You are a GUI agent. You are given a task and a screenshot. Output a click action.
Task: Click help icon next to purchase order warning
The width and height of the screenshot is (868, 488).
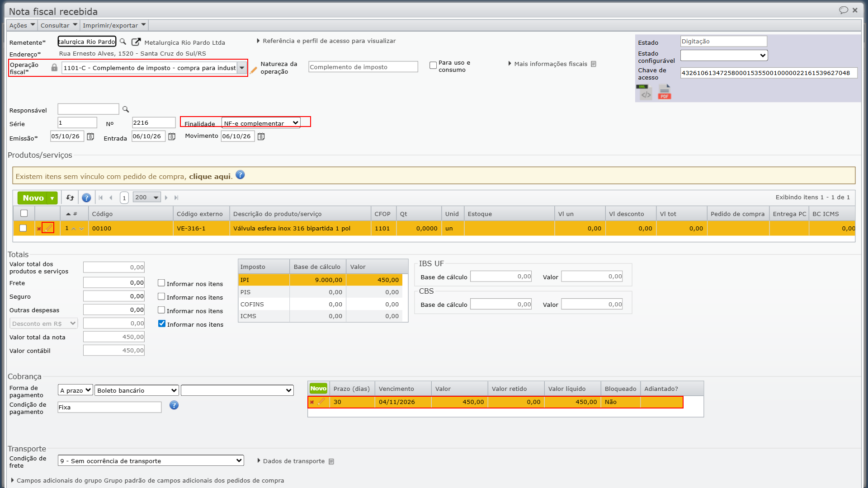coord(240,175)
